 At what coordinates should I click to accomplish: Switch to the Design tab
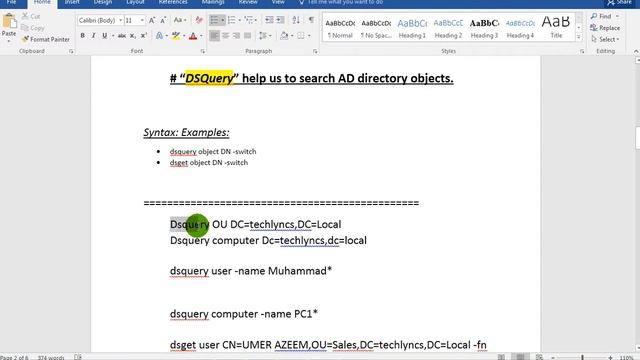point(102,2)
